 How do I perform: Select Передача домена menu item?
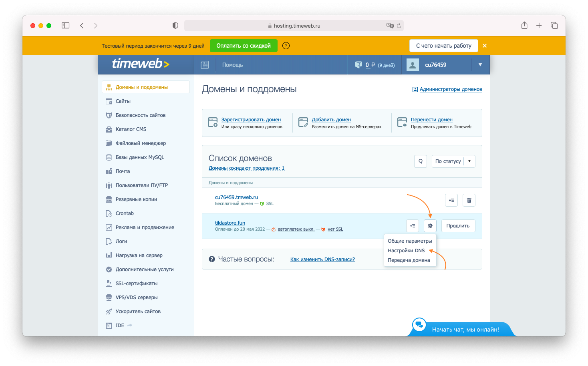point(410,260)
